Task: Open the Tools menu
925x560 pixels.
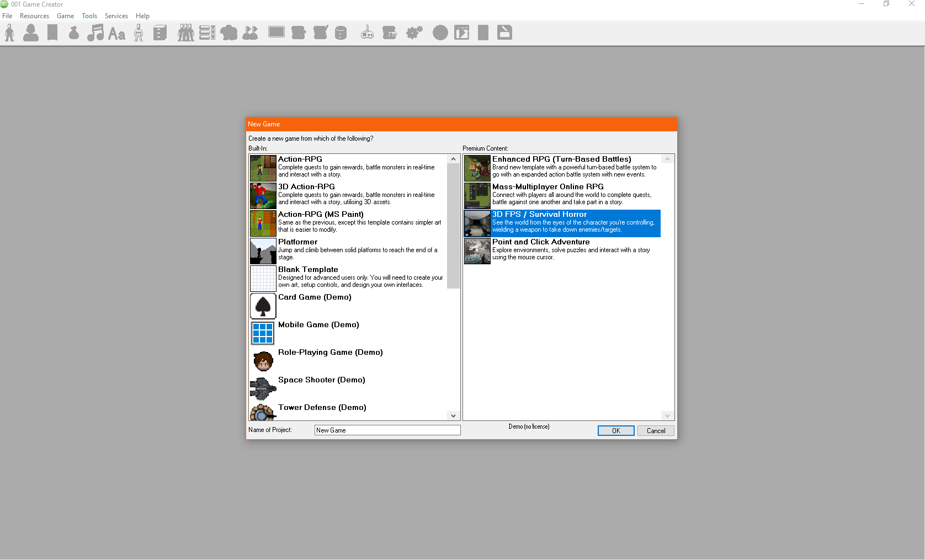Action: [89, 16]
